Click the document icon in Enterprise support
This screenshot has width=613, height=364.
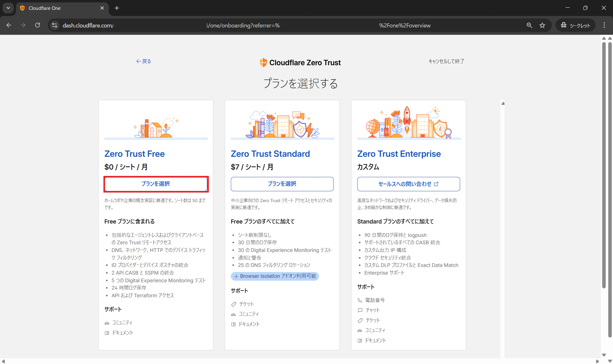[x=360, y=341]
